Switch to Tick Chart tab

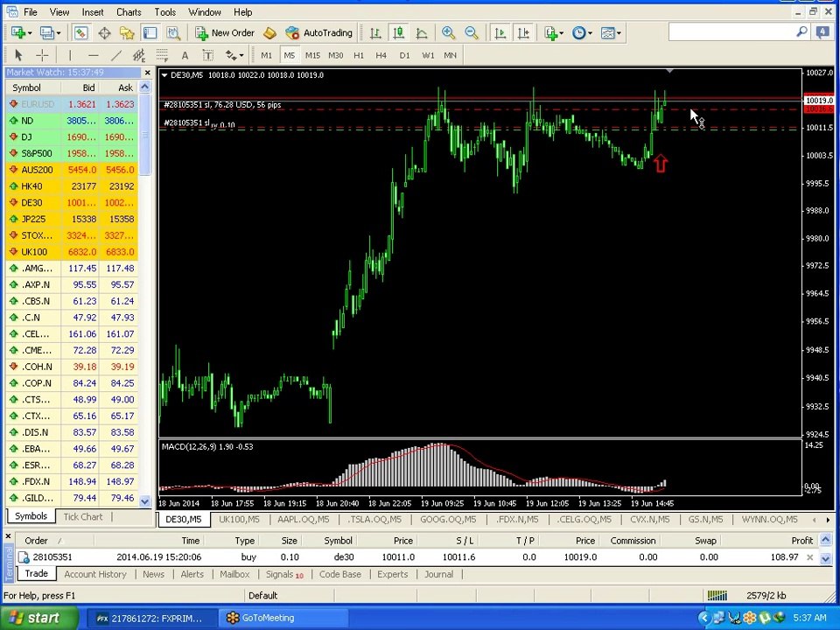pos(82,516)
